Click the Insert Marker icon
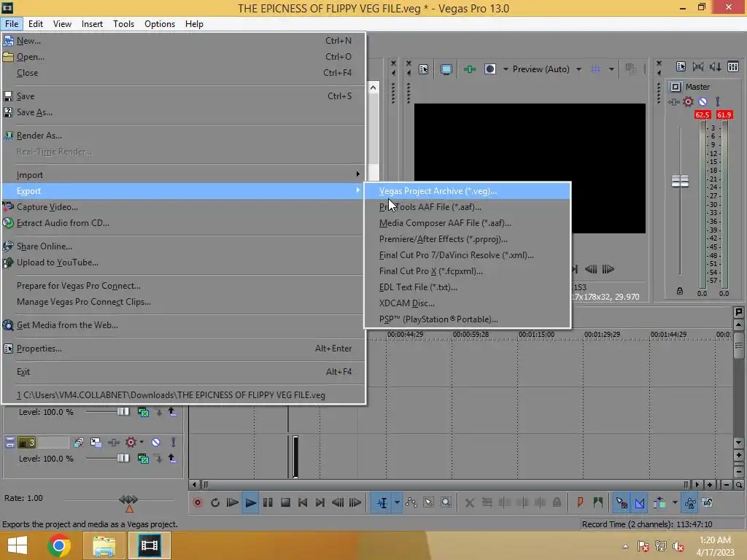 [580, 502]
